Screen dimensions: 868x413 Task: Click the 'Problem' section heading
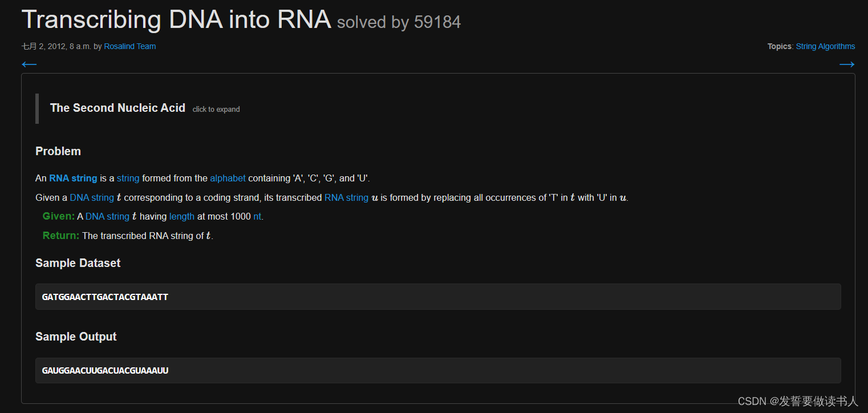pos(58,151)
